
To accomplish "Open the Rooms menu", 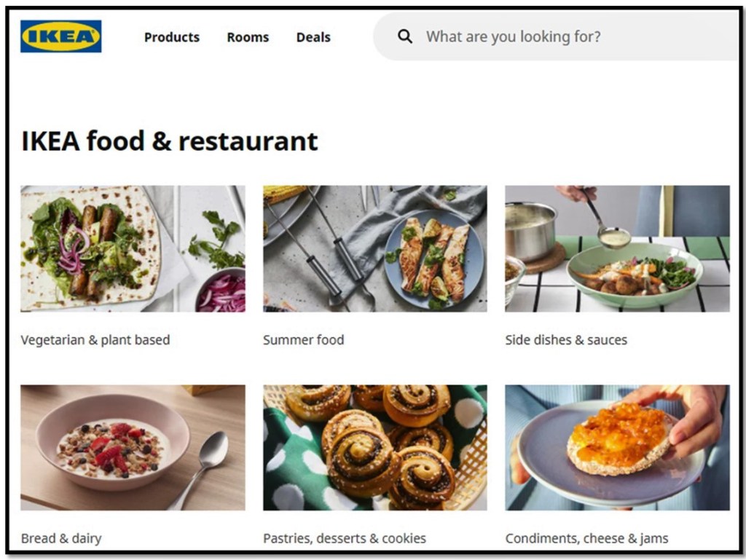I will pyautogui.click(x=248, y=37).
